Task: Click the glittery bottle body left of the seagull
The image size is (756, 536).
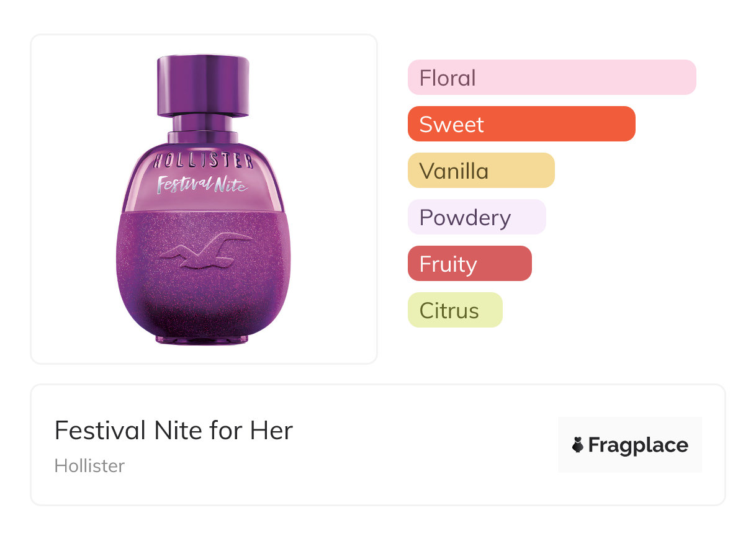Action: (140, 261)
